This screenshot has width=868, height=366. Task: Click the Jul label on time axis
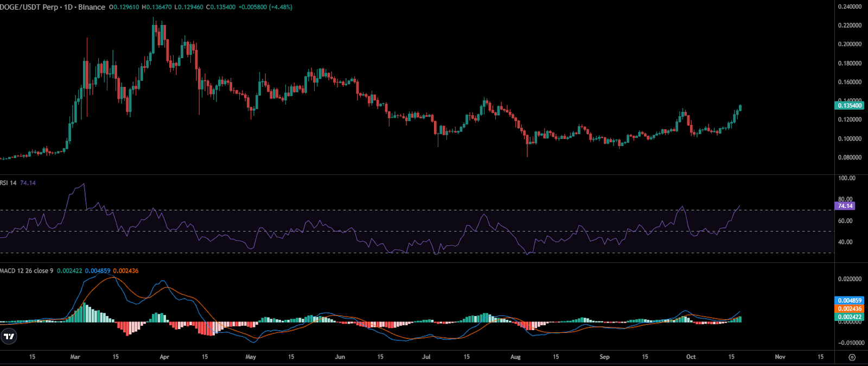click(x=426, y=357)
